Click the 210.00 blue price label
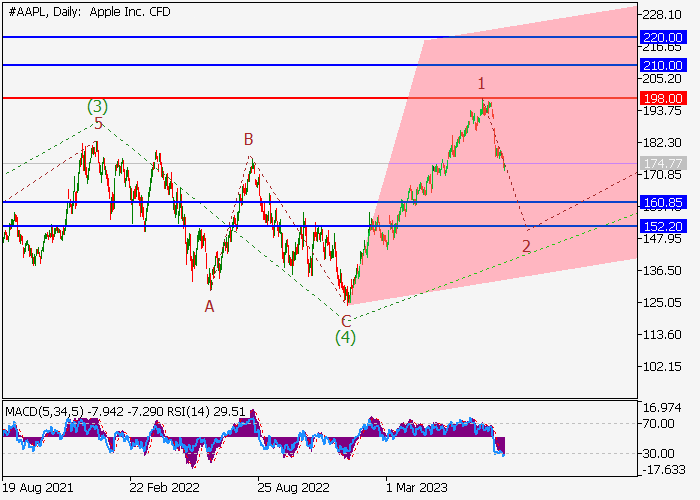 (662, 65)
